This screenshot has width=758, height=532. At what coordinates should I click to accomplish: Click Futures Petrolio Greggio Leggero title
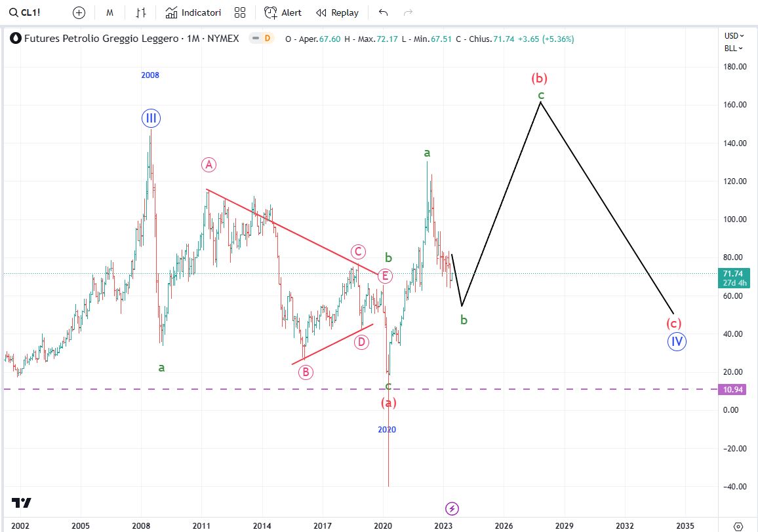[102, 39]
